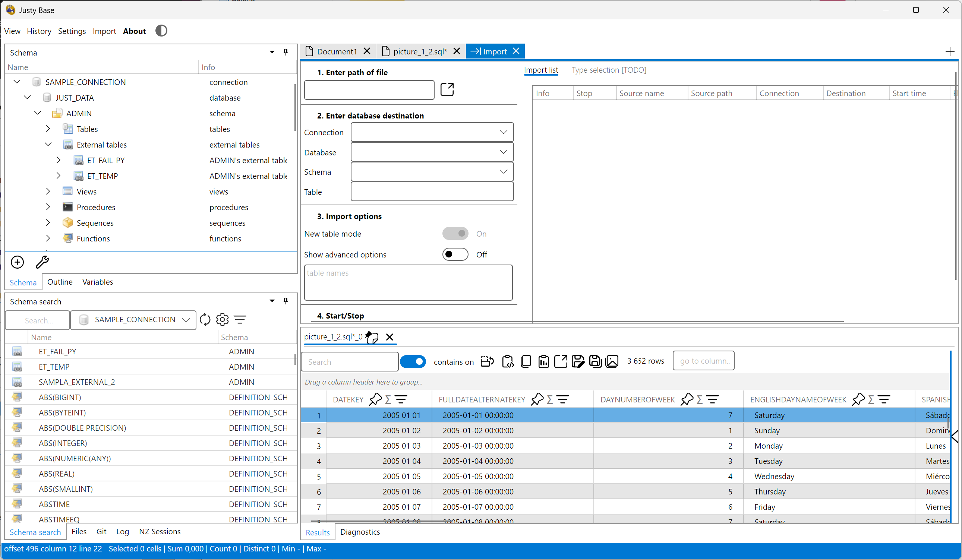This screenshot has height=560, width=962.
Task: Click the go to column field
Action: (704, 361)
